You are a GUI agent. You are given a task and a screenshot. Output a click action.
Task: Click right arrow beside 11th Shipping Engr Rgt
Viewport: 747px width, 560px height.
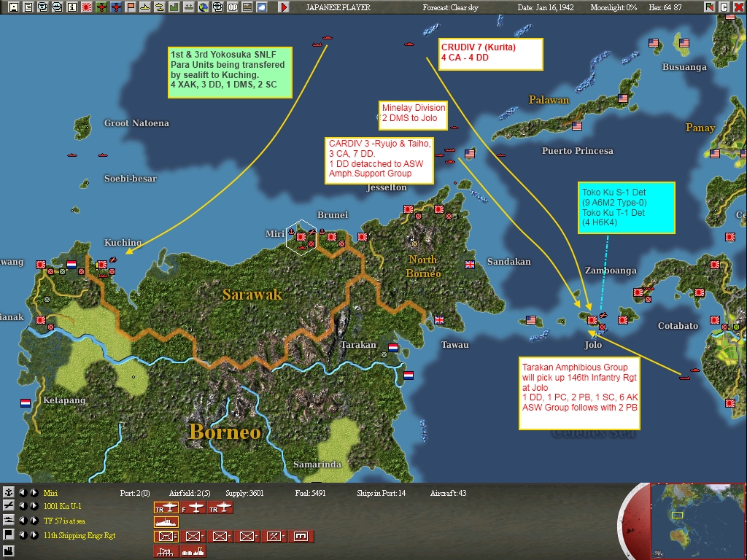click(x=34, y=534)
